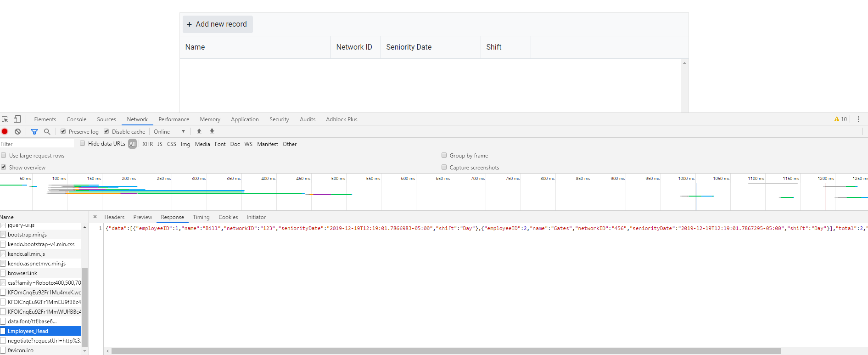Toggle Preserve log checkbox

coord(63,131)
